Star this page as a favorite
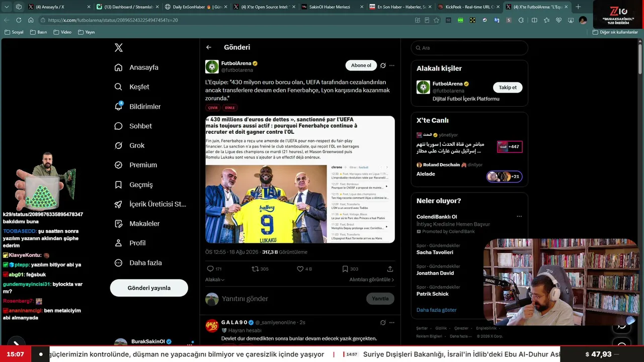The image size is (644, 362). pyautogui.click(x=436, y=20)
